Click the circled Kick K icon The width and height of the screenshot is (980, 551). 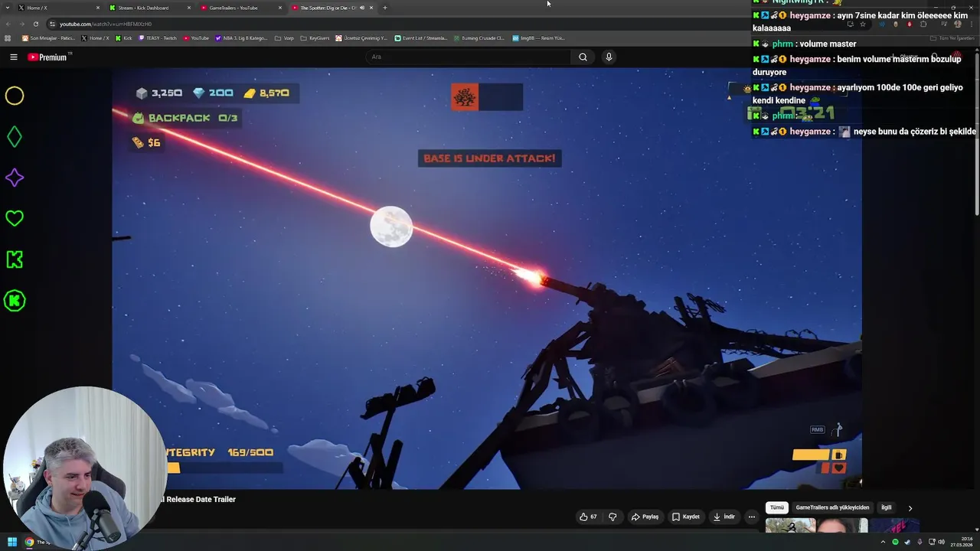15,301
